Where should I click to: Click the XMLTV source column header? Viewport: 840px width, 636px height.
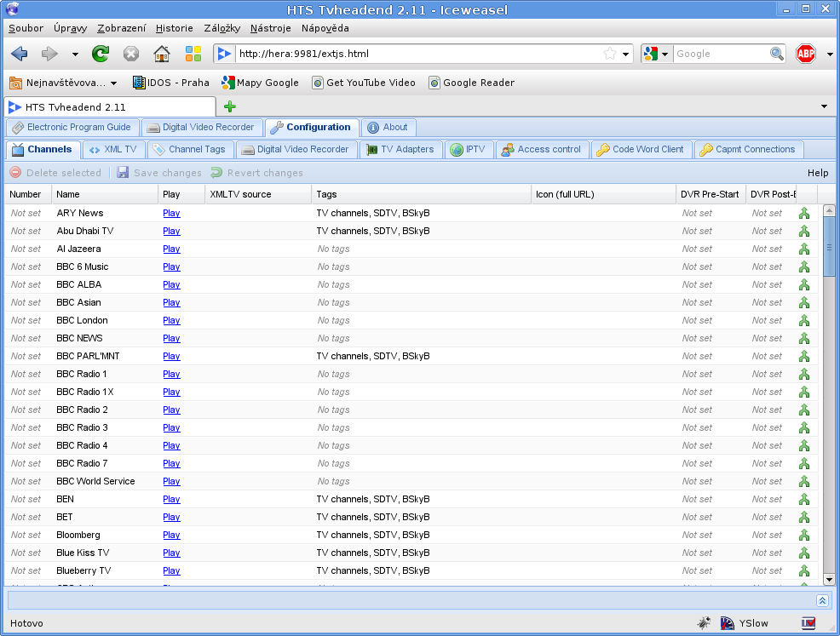[x=258, y=194]
